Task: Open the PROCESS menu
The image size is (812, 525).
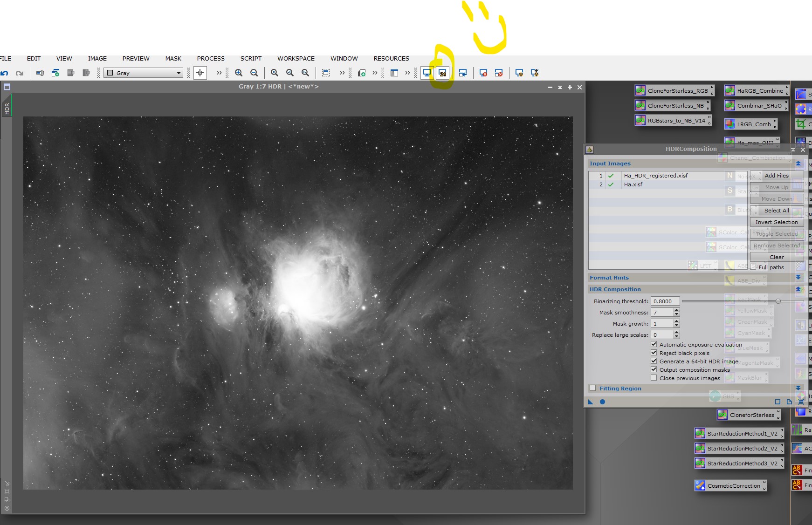Action: coord(211,58)
